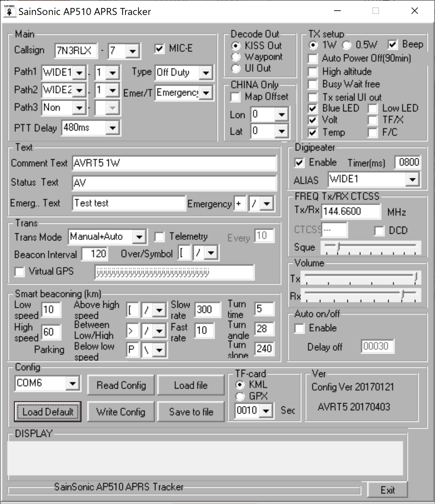This screenshot has height=504, width=435.
Task: Click the Save to file button
Action: (191, 412)
